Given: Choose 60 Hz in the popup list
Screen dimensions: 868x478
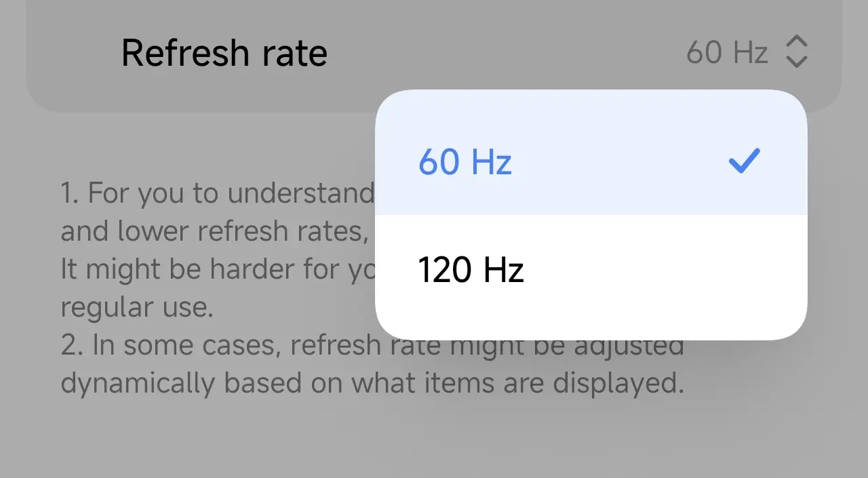Looking at the screenshot, I should pyautogui.click(x=465, y=163).
